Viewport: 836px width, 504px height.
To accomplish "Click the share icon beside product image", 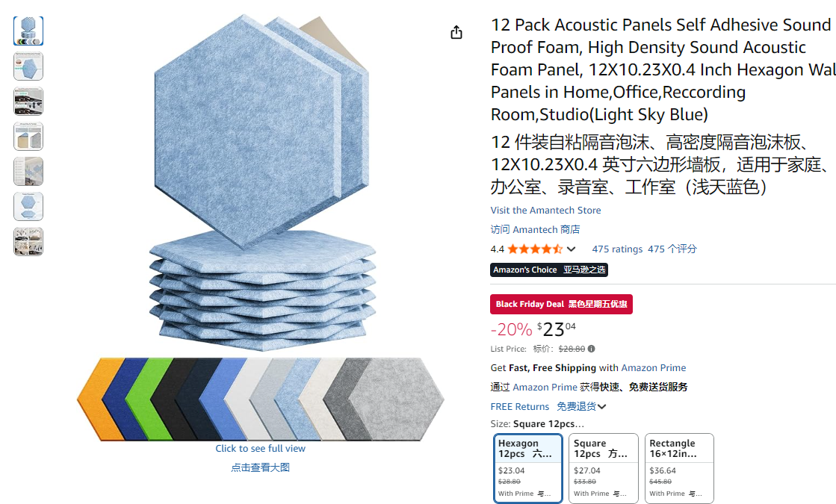I will [456, 33].
